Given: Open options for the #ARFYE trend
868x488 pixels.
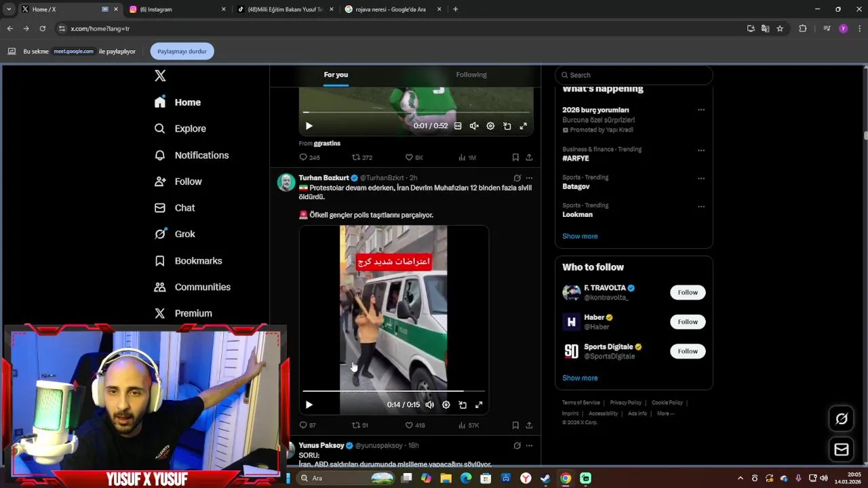Looking at the screenshot, I should [x=701, y=150].
